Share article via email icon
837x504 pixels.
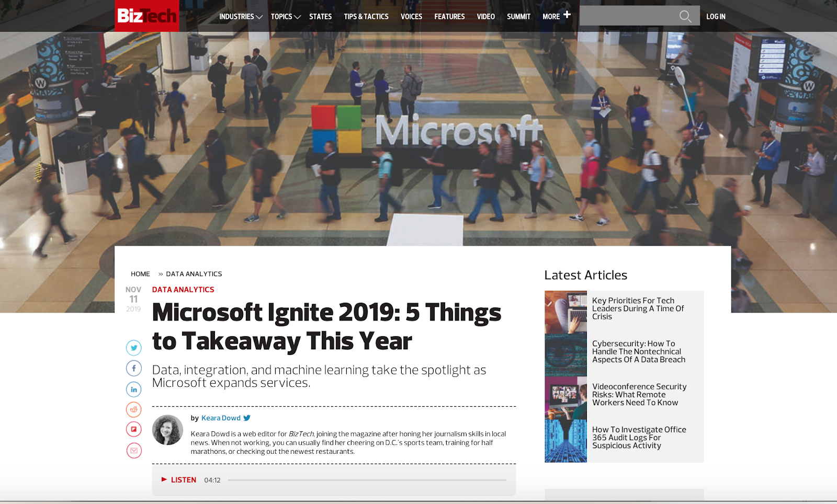coord(134,450)
